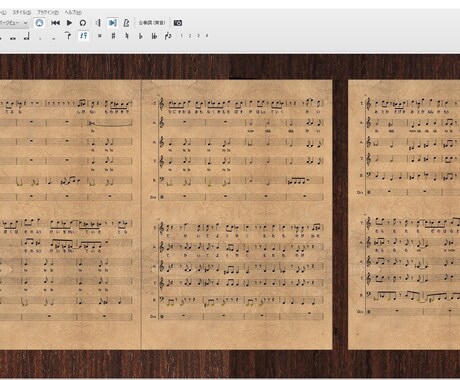The image size is (460, 380).
Task: Select voice 1
Action: [181, 36]
